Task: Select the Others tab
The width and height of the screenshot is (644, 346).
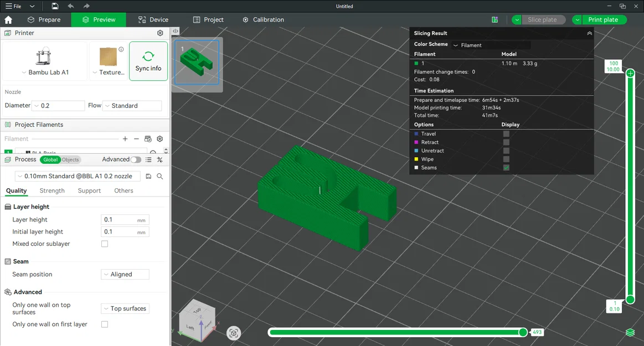Action: click(x=123, y=190)
